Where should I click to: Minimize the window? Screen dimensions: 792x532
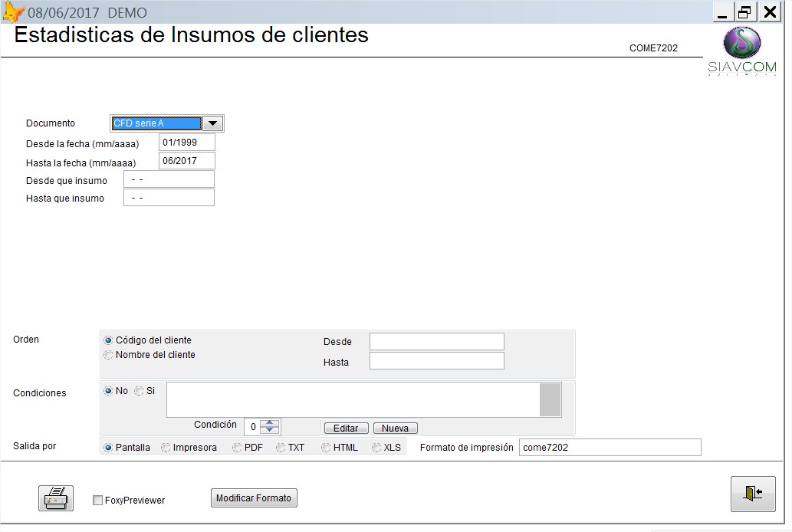(x=723, y=12)
